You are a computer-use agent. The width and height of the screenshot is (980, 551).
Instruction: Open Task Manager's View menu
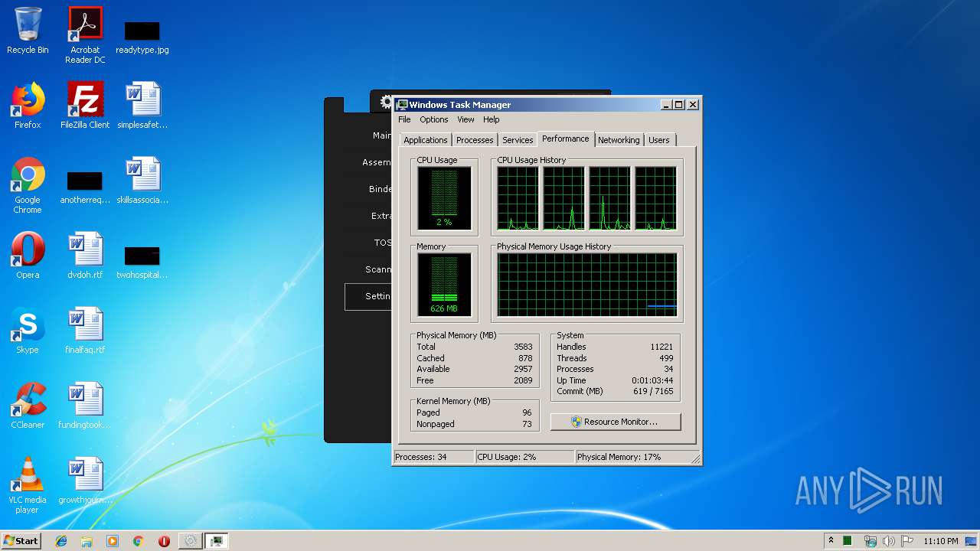pos(465,119)
